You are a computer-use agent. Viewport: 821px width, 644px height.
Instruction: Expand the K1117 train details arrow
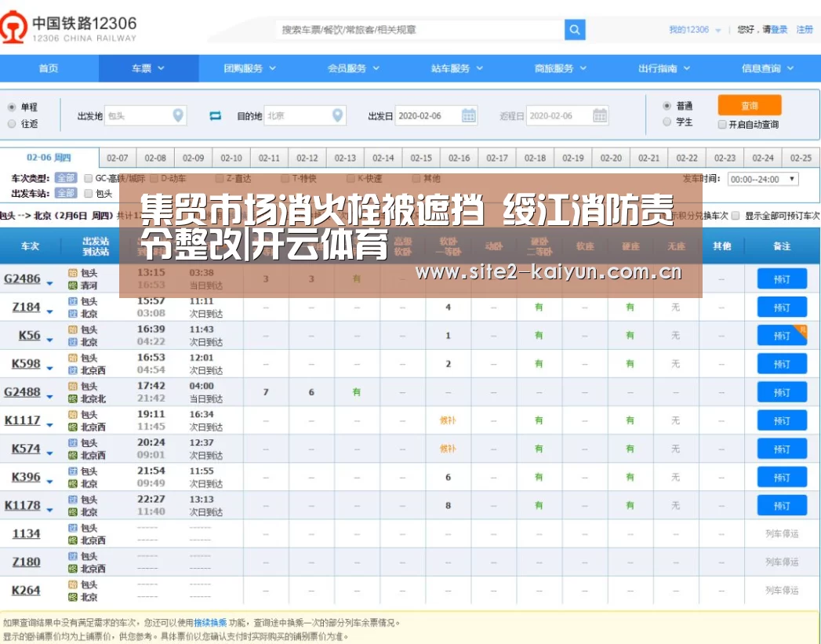(49, 424)
